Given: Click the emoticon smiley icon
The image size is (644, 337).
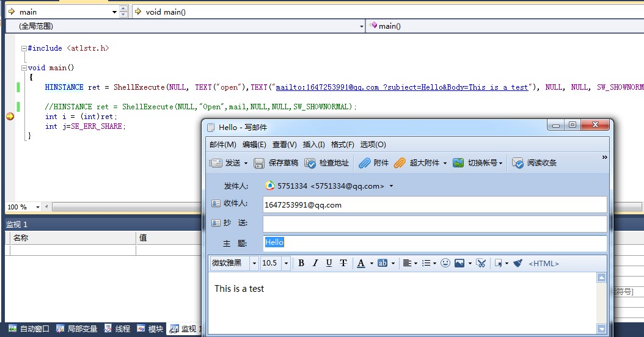Looking at the screenshot, I should (445, 263).
